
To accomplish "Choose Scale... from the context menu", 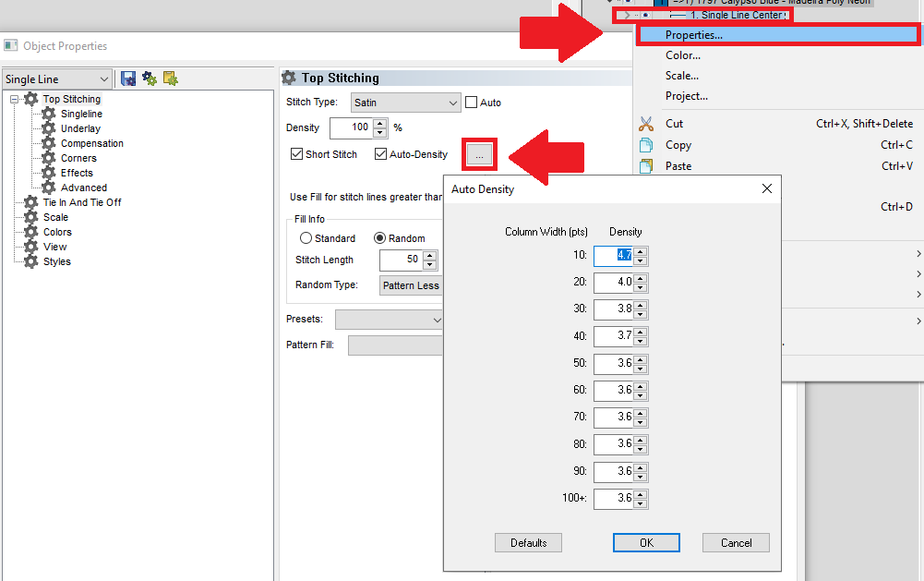I will click(682, 76).
